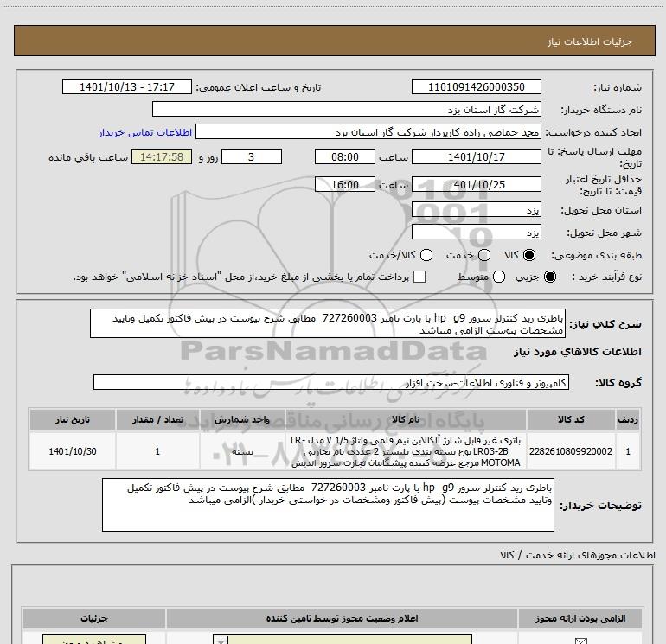Select the متوسط purchase type radio
Viewport: 666px width, 644px height.
pos(499,277)
